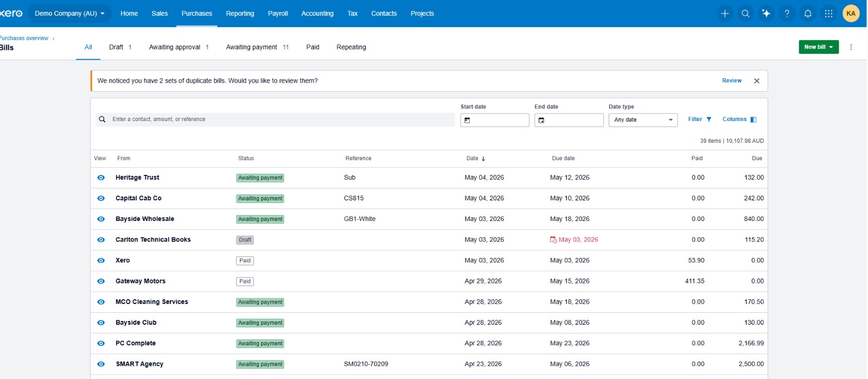Viewport: 868px width, 379px height.
Task: Click the Purchases overview breadcrumb
Action: pyautogui.click(x=24, y=38)
